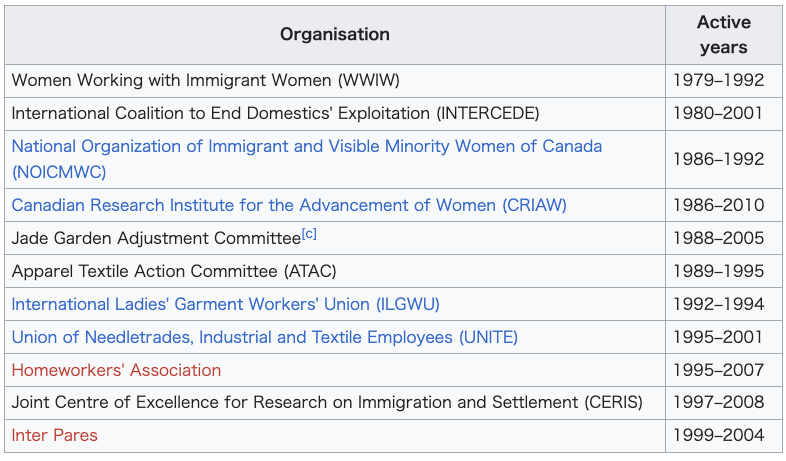Click the 1979–1992 years cell

[x=723, y=81]
